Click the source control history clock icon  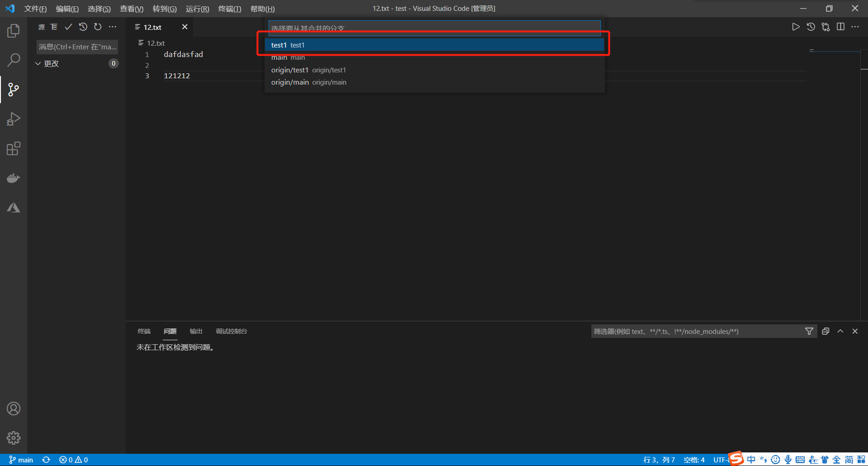click(x=83, y=27)
